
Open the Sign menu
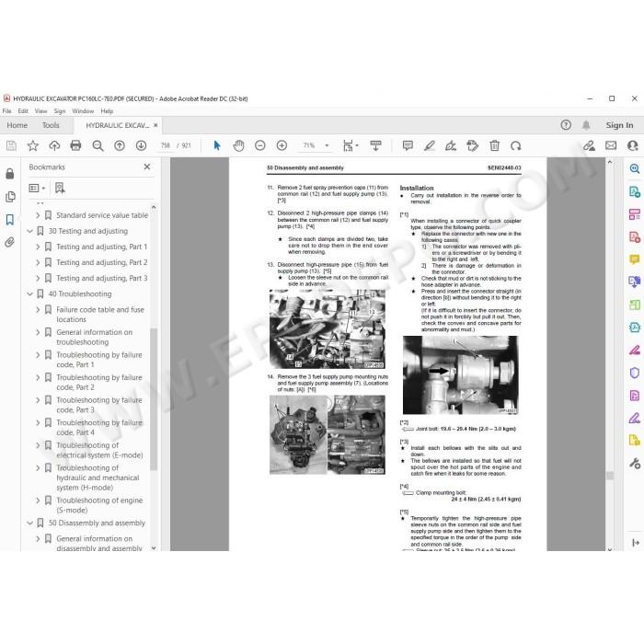(x=60, y=111)
